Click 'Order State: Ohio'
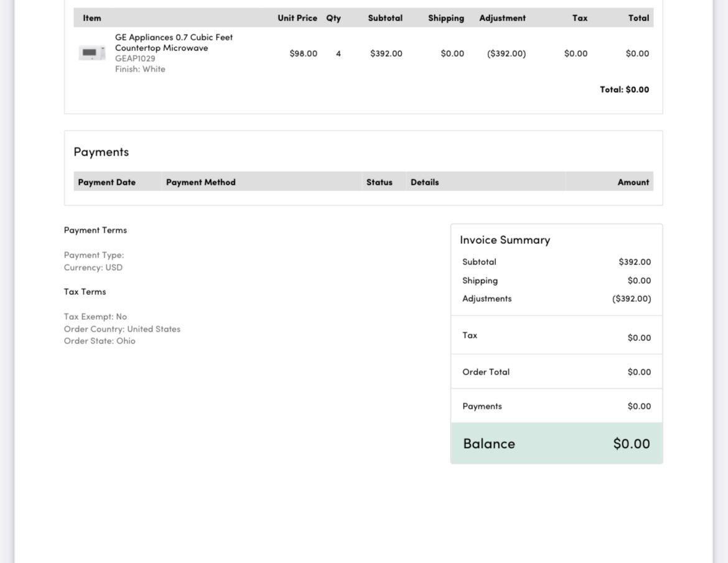This screenshot has height=563, width=728. pos(100,341)
